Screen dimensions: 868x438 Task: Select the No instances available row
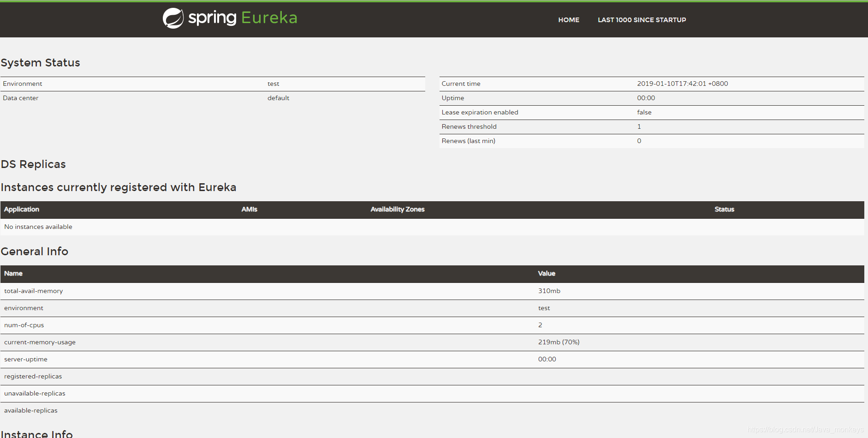point(432,227)
